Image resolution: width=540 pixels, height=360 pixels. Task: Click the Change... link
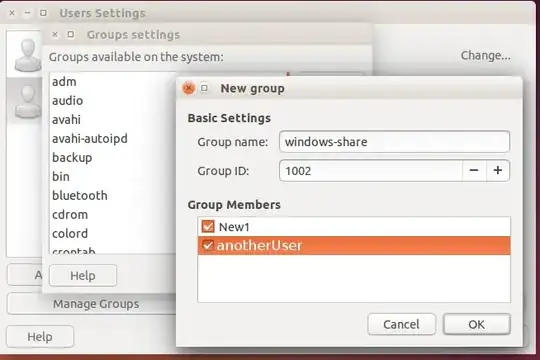tap(486, 55)
